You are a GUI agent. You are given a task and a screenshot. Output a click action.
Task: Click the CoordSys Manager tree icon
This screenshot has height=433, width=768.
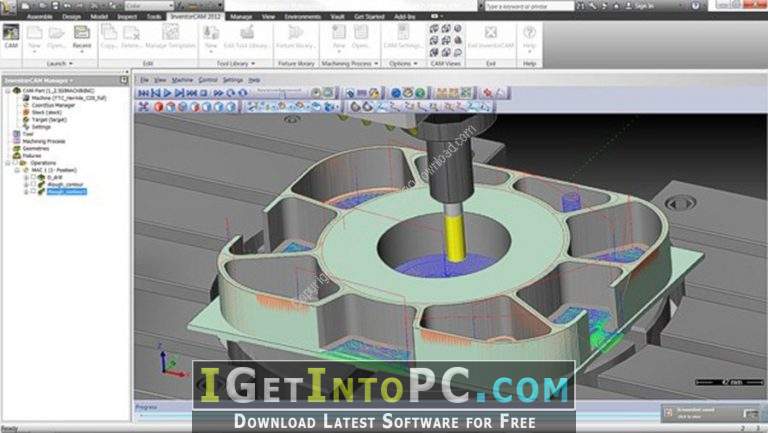(26, 105)
